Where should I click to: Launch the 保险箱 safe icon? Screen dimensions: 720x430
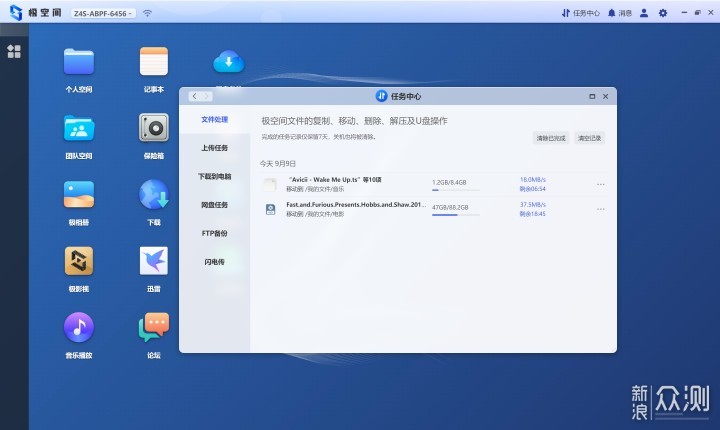click(x=154, y=128)
